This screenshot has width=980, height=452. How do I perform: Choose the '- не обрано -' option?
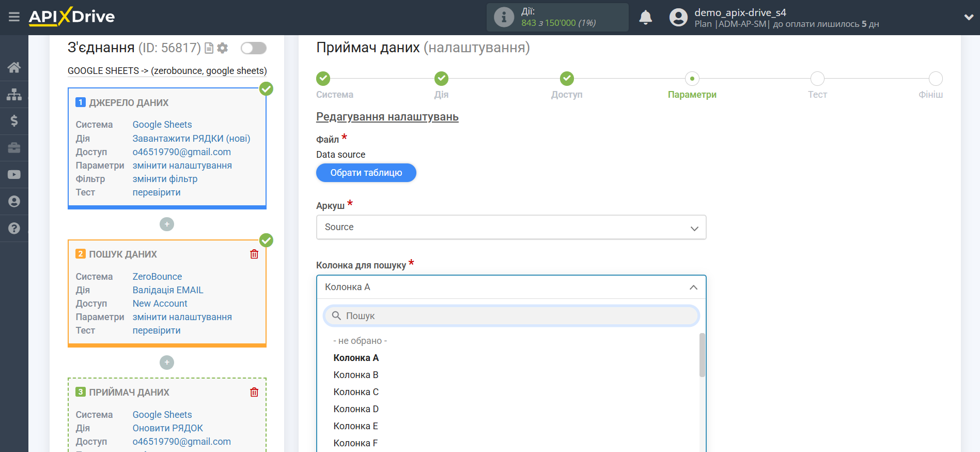[360, 341]
